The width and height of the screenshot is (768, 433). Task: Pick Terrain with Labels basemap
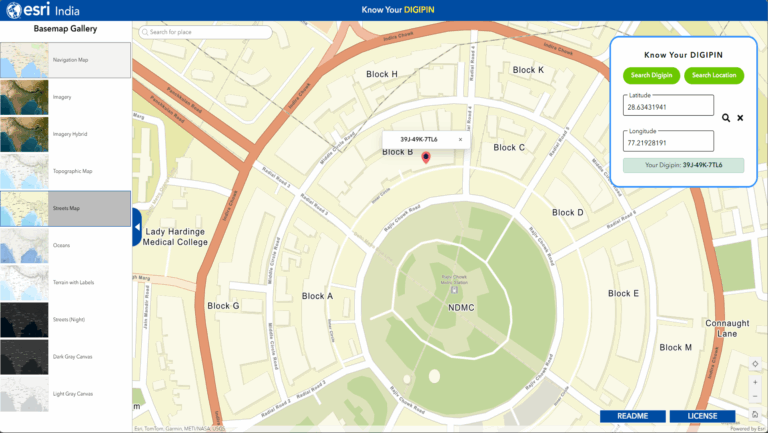point(66,283)
